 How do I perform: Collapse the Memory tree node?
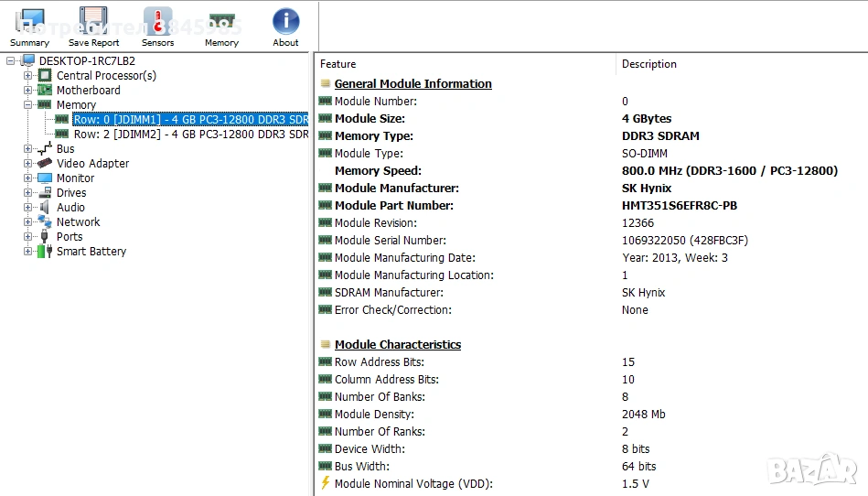click(27, 105)
